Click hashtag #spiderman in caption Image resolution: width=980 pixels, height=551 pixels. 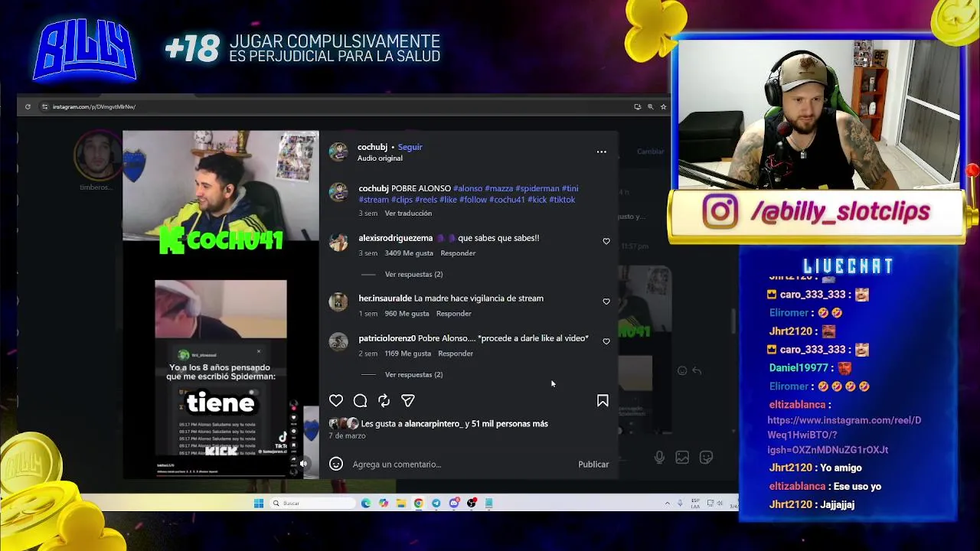pyautogui.click(x=537, y=188)
